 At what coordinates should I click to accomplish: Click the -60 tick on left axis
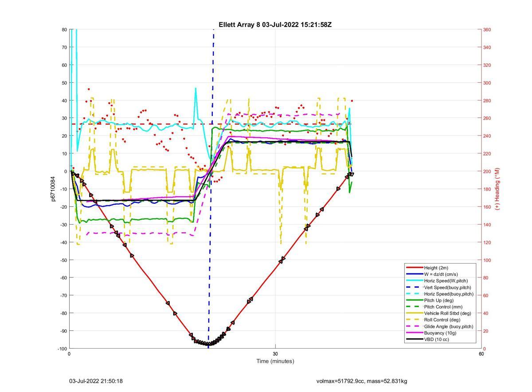click(63, 278)
